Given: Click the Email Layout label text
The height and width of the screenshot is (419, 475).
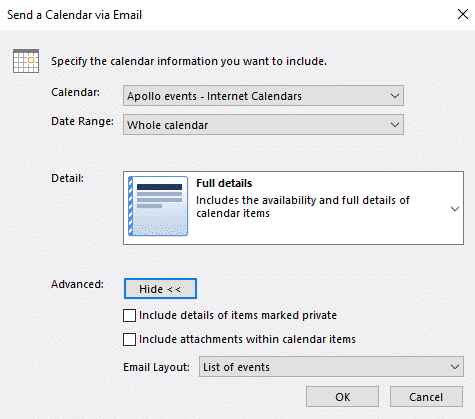Looking at the screenshot, I should tap(156, 367).
